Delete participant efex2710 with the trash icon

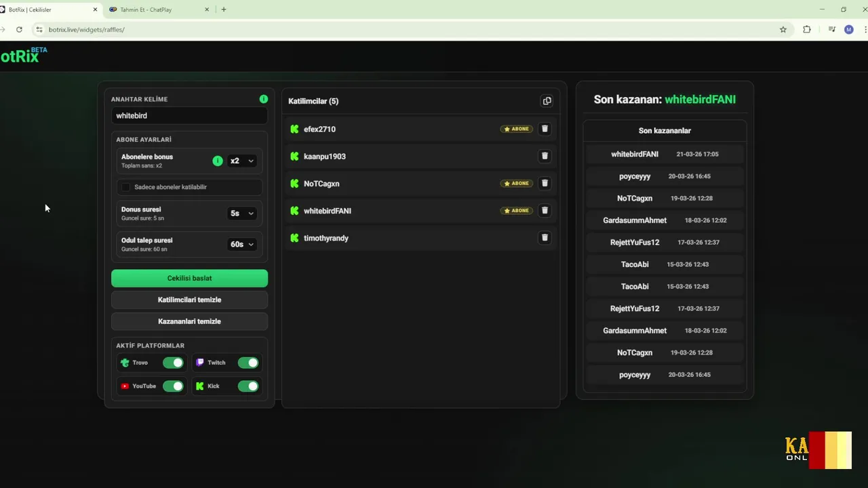pos(545,129)
